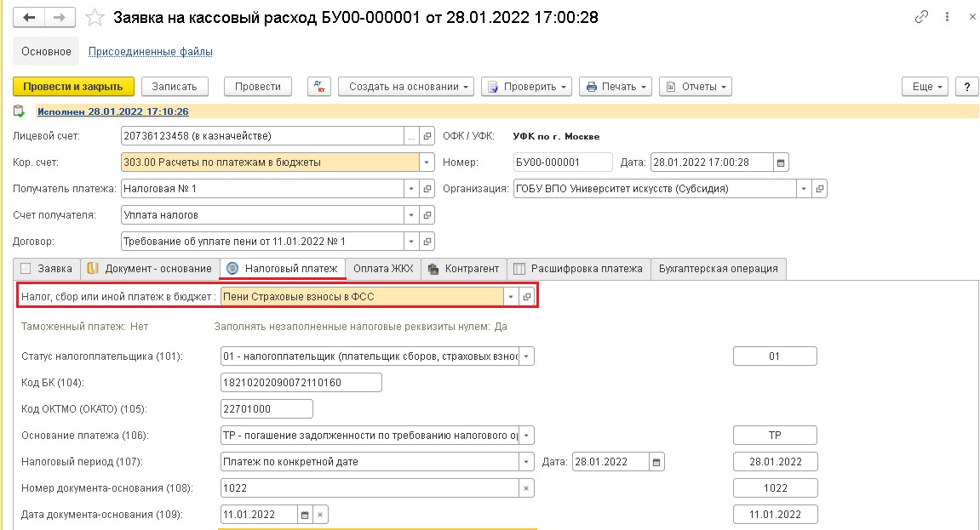This screenshot has height=530, width=980.
Task: Expand Получатель платежа dropdown
Action: pos(411,189)
